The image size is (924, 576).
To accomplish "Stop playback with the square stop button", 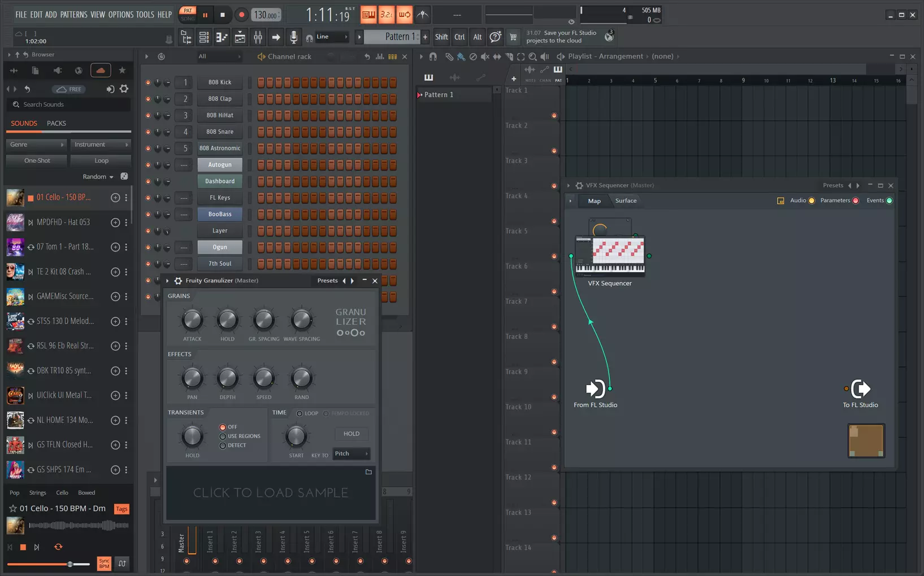I will 223,15.
